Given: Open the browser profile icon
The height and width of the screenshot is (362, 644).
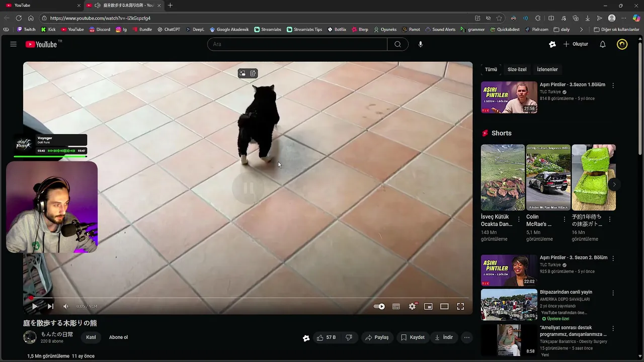Looking at the screenshot, I should point(612,18).
